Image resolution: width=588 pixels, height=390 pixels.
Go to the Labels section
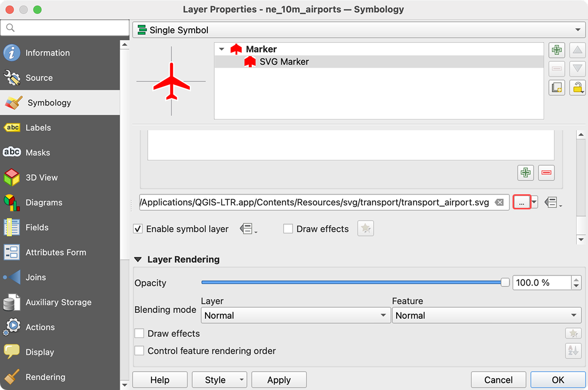(60, 128)
